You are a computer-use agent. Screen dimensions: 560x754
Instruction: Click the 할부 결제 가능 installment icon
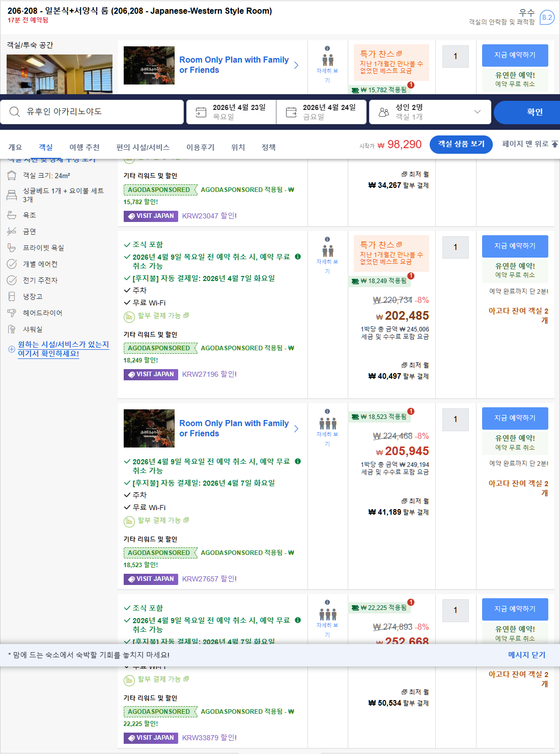pos(128,317)
